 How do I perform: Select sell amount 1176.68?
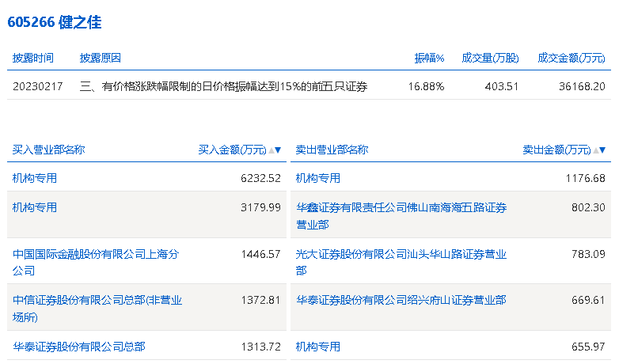click(x=586, y=178)
